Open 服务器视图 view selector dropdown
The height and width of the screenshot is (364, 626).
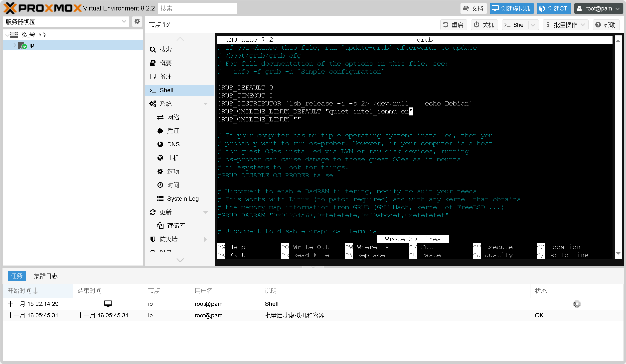[66, 22]
